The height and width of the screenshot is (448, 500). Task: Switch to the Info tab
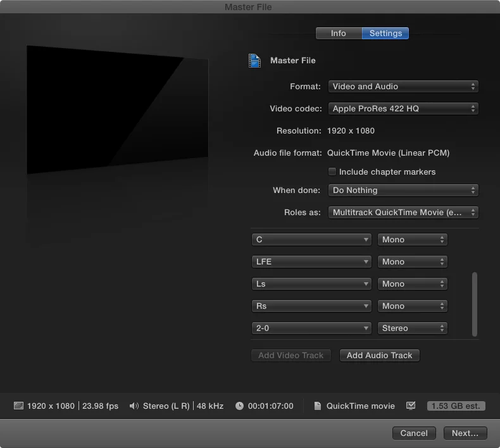[x=339, y=33]
